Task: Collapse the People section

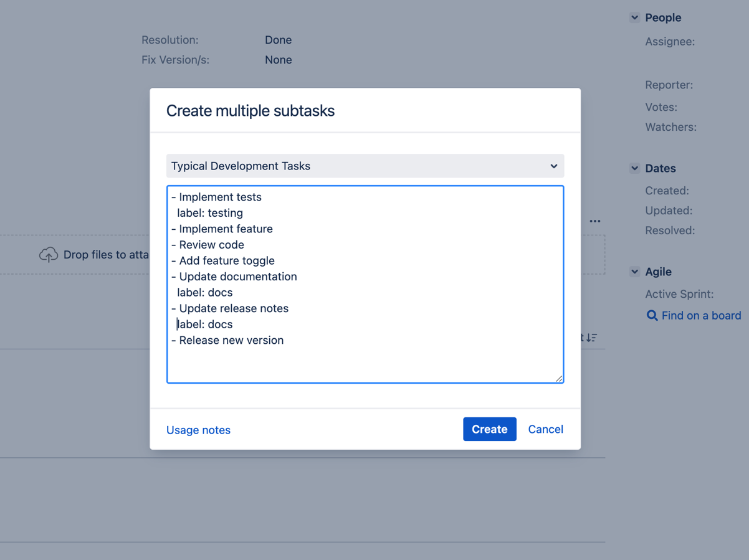Action: 634,17
